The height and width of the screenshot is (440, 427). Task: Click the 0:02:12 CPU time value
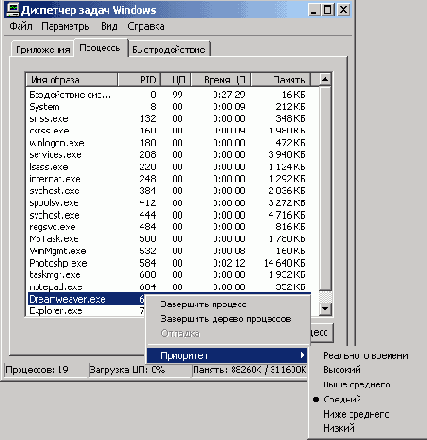pos(229,263)
